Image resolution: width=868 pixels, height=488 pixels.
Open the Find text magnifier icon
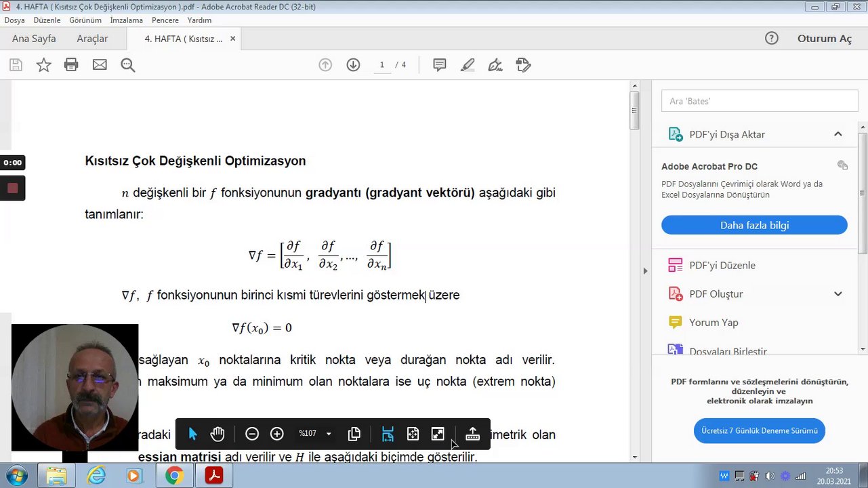pyautogui.click(x=128, y=65)
